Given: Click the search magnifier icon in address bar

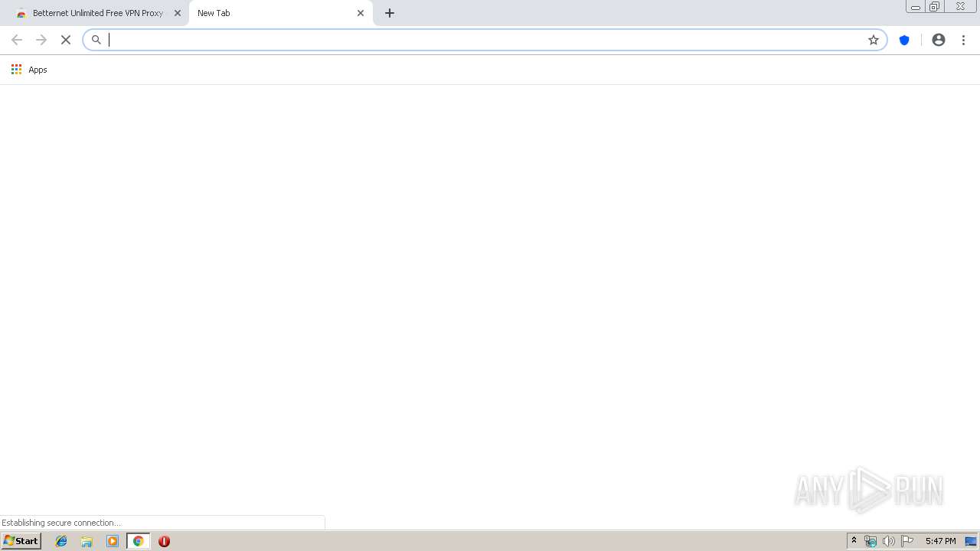Looking at the screenshot, I should pyautogui.click(x=96, y=40).
